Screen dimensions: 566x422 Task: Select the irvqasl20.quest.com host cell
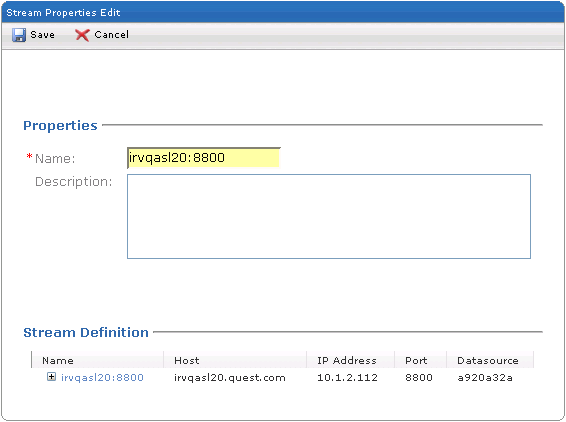click(230, 378)
